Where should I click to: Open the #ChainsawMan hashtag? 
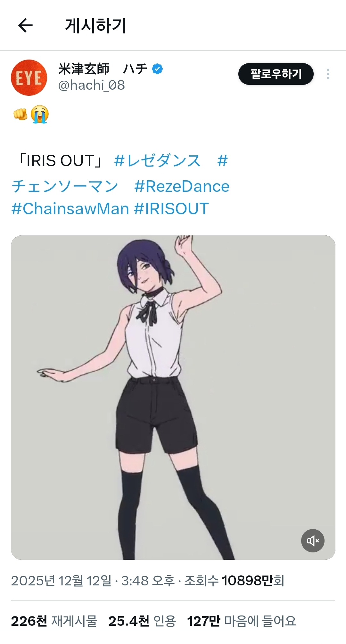(70, 209)
